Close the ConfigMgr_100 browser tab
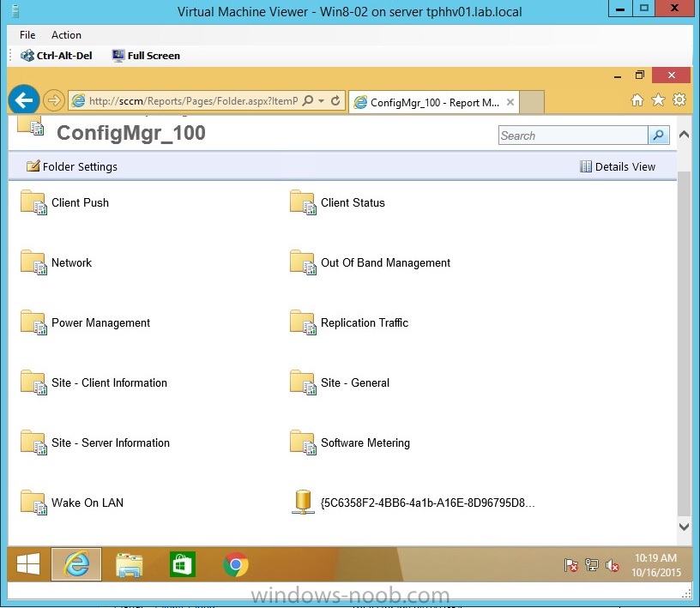This screenshot has height=608, width=700. click(x=510, y=102)
